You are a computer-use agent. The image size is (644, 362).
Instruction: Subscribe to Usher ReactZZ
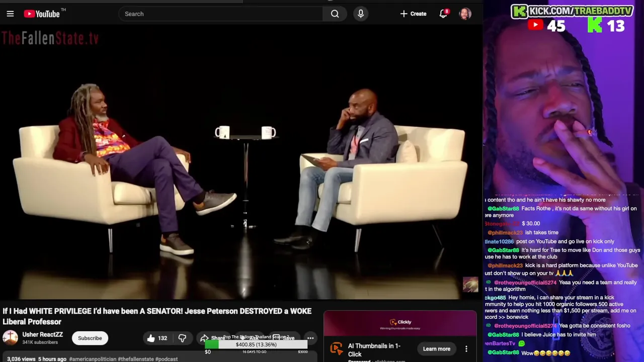pyautogui.click(x=90, y=338)
